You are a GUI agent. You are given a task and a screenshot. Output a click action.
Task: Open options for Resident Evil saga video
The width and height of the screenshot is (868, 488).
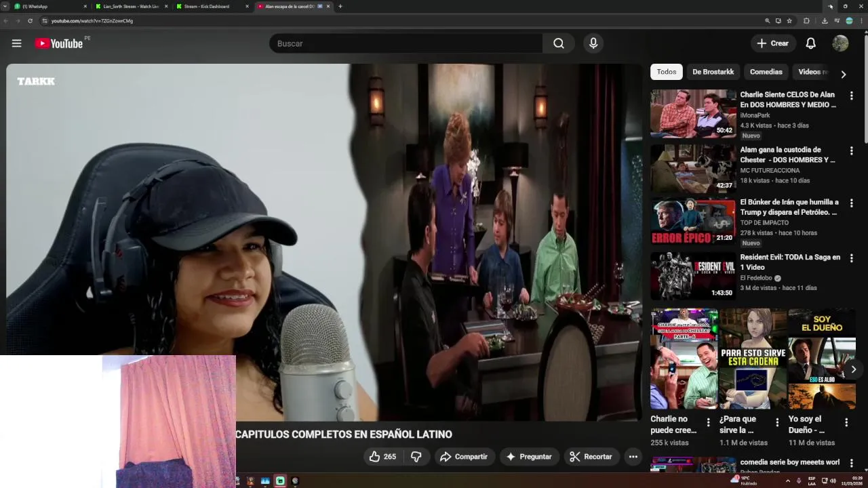852,258
